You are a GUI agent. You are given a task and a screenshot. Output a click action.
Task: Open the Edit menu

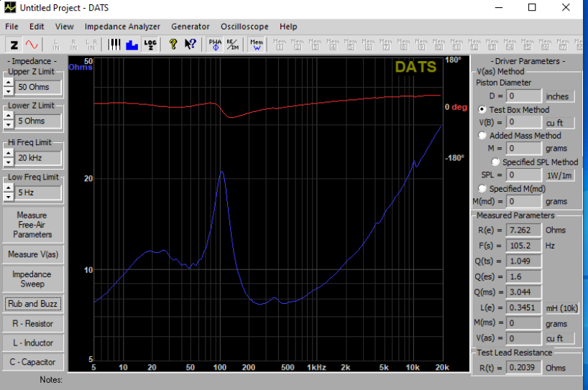(x=37, y=27)
